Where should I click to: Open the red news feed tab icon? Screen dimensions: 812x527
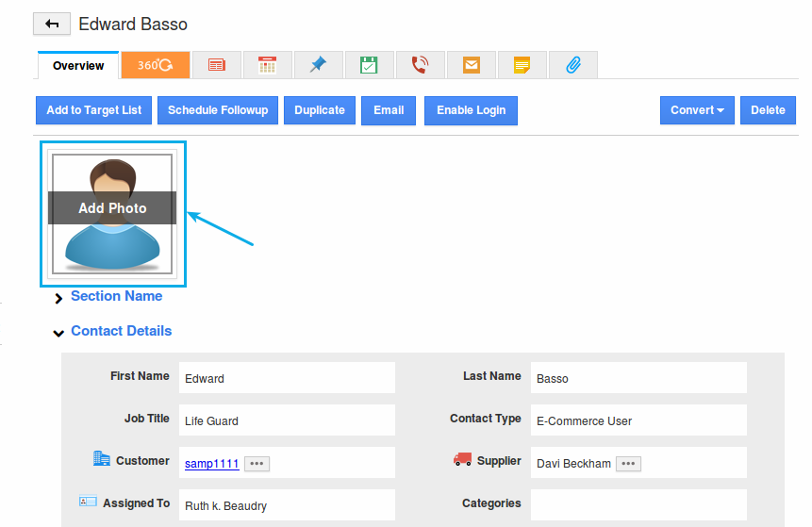pyautogui.click(x=217, y=65)
